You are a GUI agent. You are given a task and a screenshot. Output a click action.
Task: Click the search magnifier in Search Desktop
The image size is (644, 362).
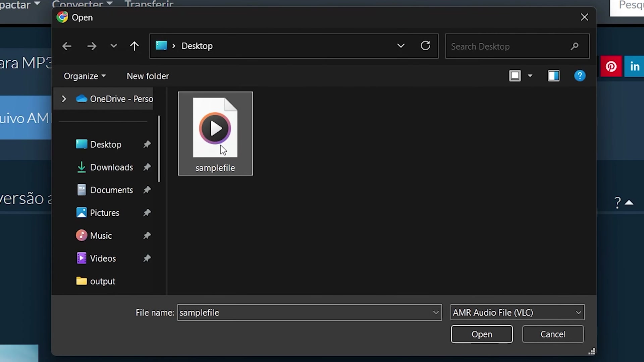(574, 46)
